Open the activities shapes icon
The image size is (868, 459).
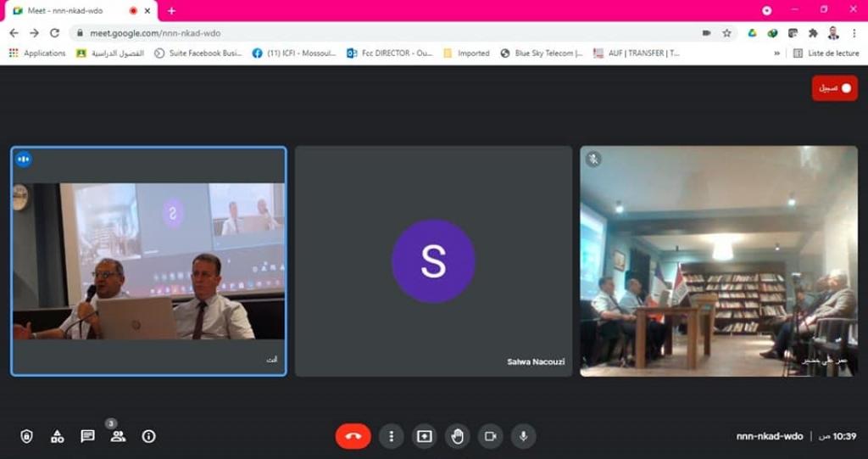point(57,436)
